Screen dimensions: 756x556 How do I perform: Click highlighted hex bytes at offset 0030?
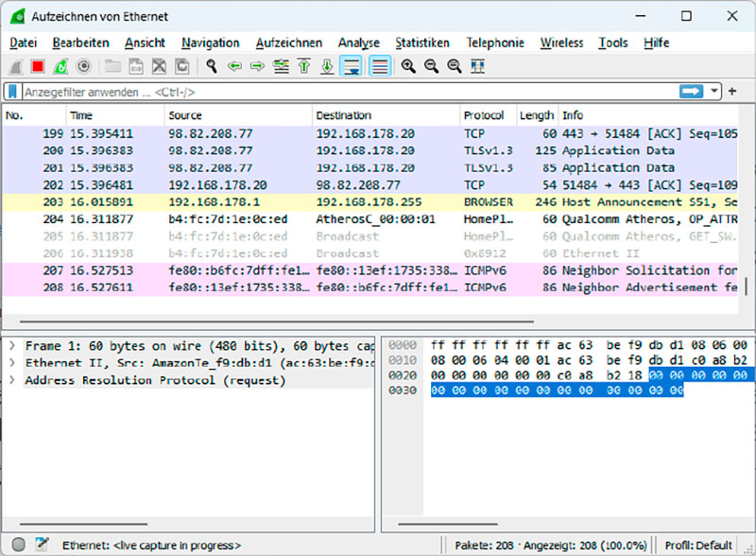tap(557, 391)
